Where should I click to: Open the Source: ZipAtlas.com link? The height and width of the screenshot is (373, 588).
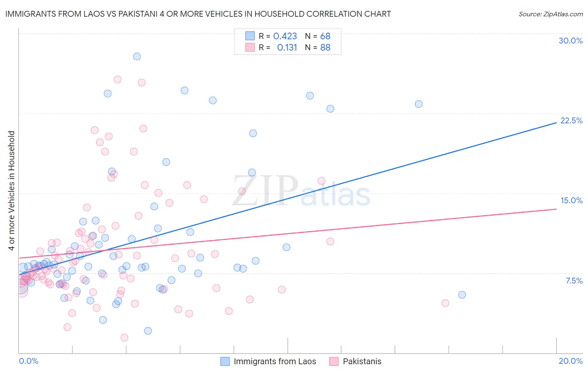click(x=551, y=14)
